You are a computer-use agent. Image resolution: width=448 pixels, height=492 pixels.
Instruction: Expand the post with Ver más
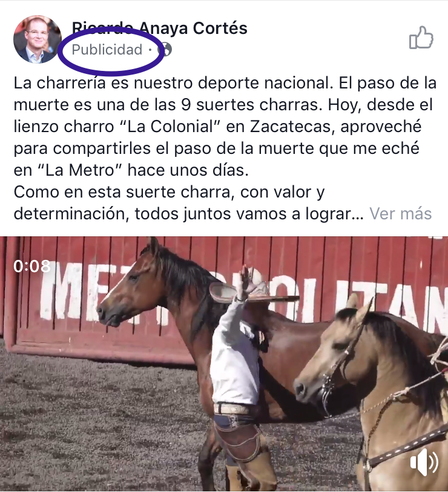(400, 214)
